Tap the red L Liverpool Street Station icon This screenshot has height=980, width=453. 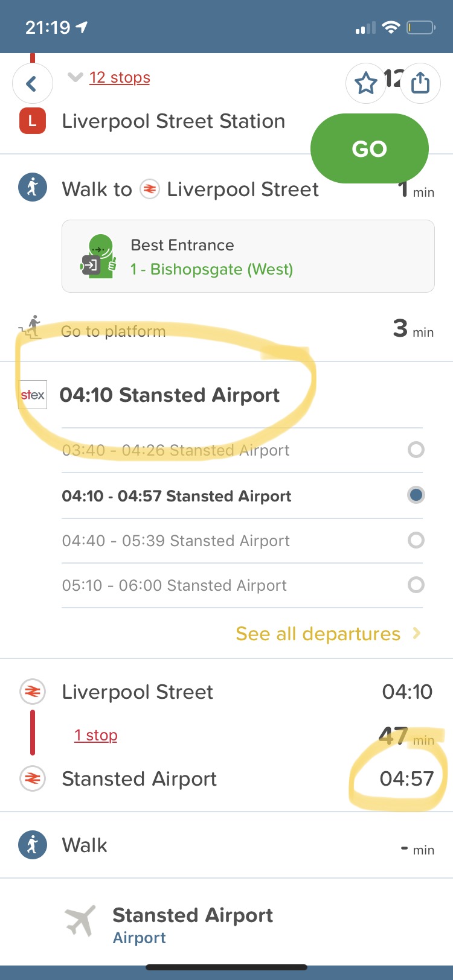[x=33, y=121]
